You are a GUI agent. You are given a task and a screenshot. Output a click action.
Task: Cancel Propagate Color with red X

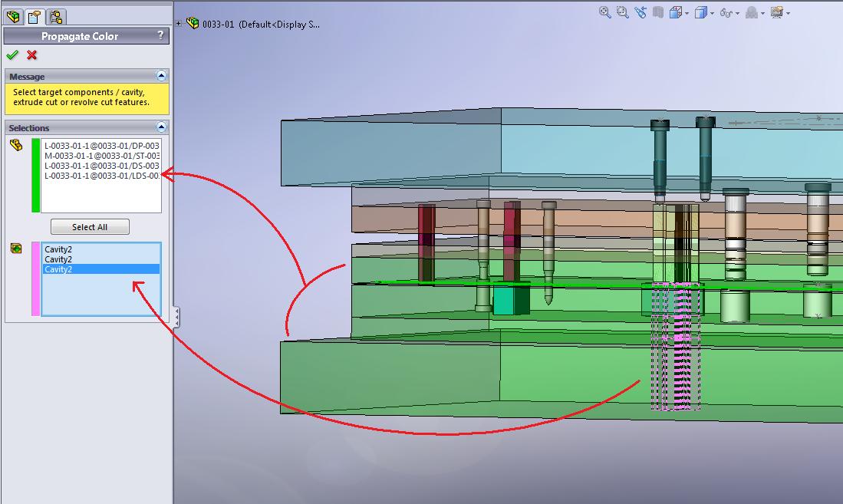tap(31, 55)
